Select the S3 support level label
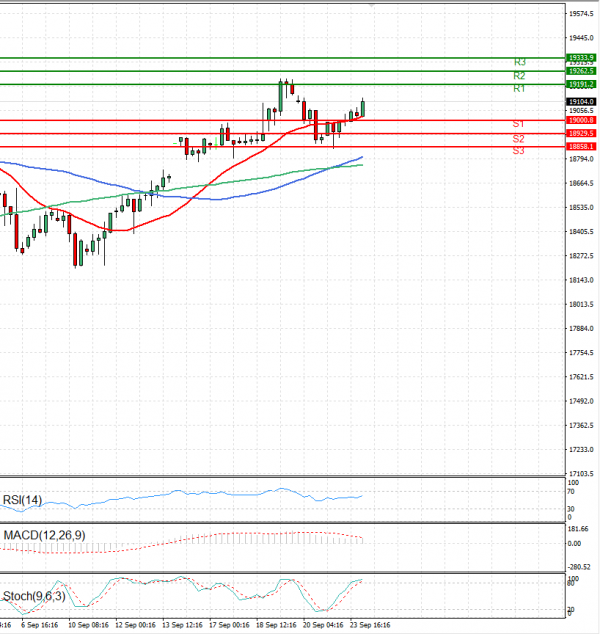This screenshot has height=634, width=600. 519,151
